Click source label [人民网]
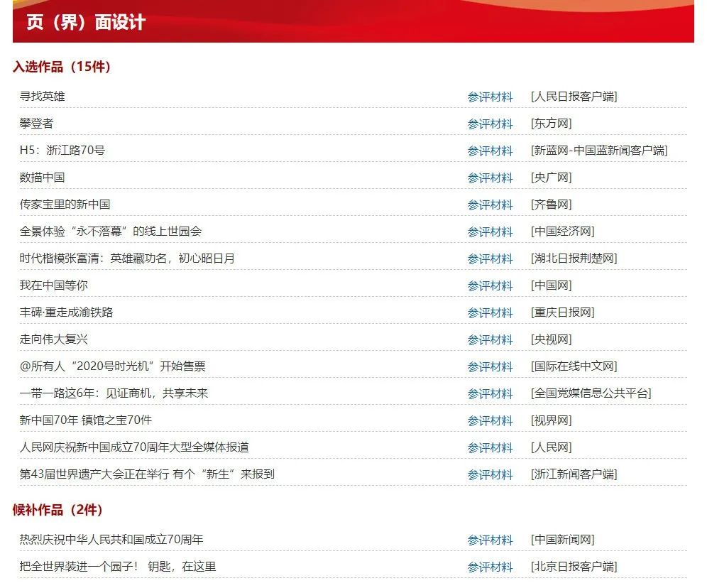The image size is (707, 588). (552, 448)
